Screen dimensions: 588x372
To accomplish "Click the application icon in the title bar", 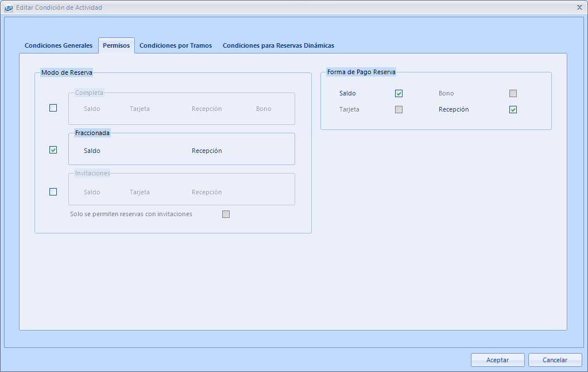I will [x=9, y=8].
